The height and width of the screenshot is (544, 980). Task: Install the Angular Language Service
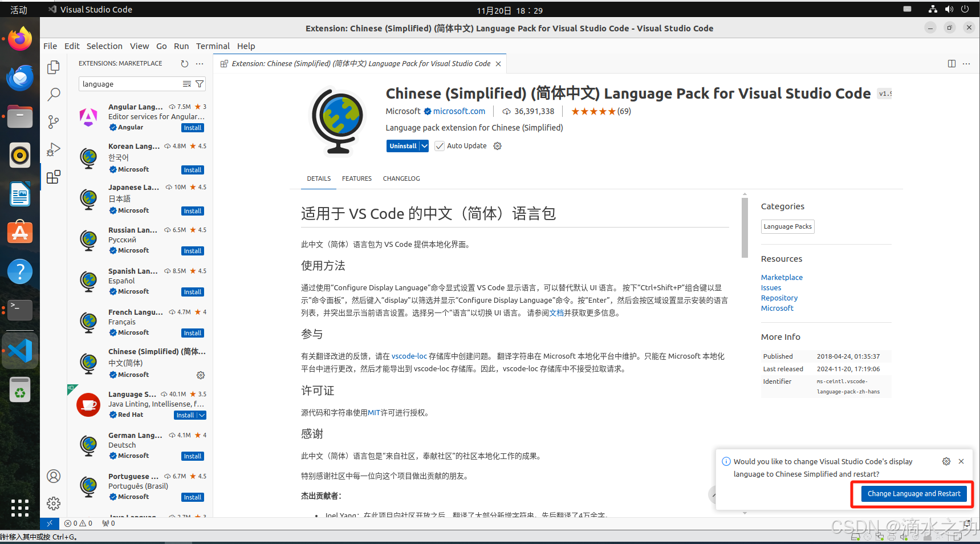tap(193, 128)
